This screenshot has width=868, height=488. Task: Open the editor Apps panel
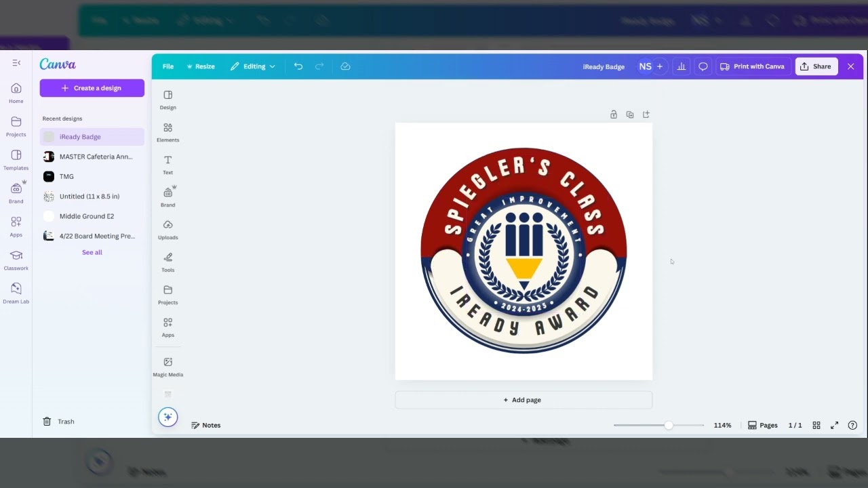[x=168, y=327]
